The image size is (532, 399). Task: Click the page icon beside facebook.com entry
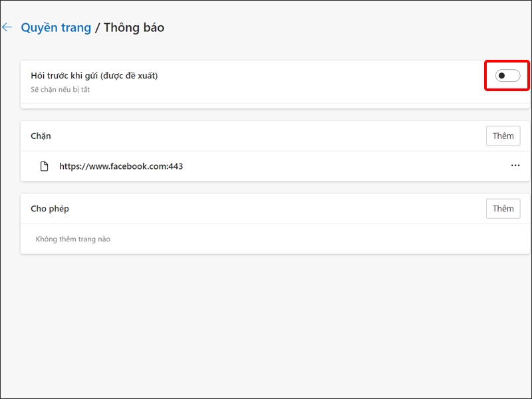pos(45,166)
